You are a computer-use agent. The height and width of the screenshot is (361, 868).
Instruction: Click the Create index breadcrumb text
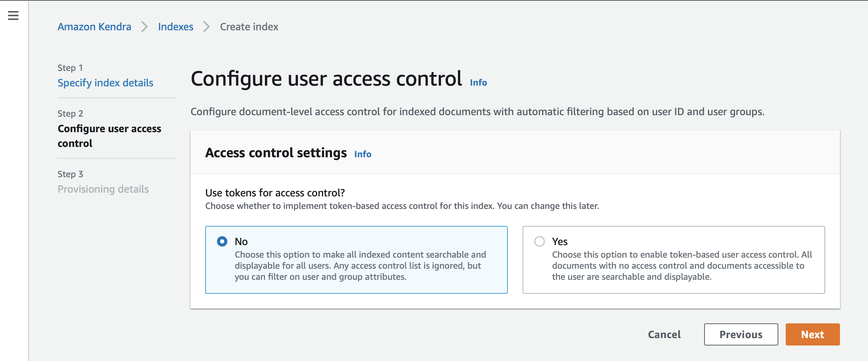(x=249, y=27)
